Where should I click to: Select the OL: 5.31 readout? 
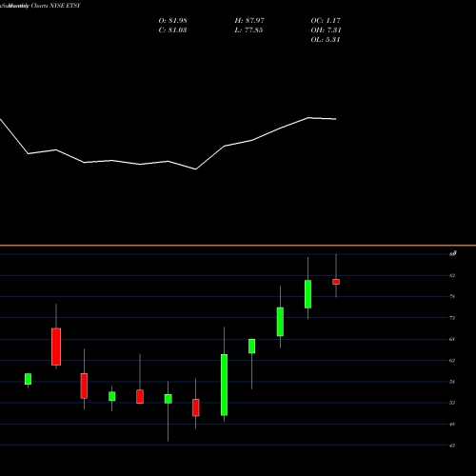click(326, 40)
